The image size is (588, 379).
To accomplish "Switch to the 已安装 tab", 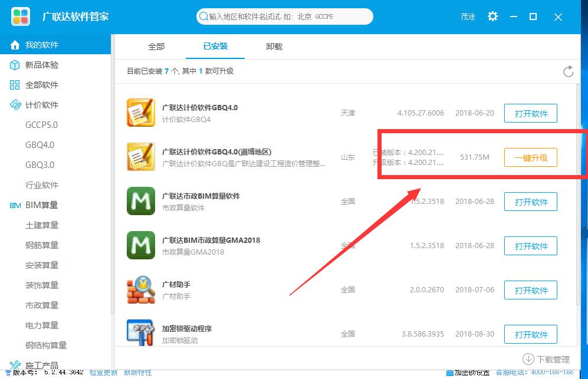I will click(215, 46).
